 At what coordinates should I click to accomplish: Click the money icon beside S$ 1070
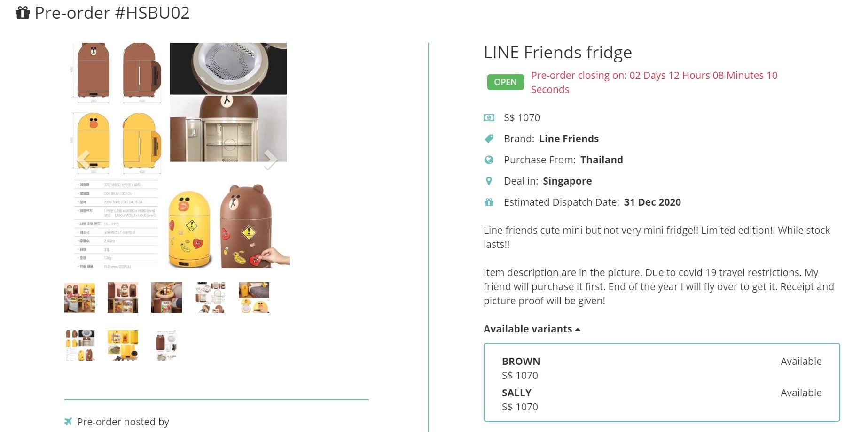(489, 117)
